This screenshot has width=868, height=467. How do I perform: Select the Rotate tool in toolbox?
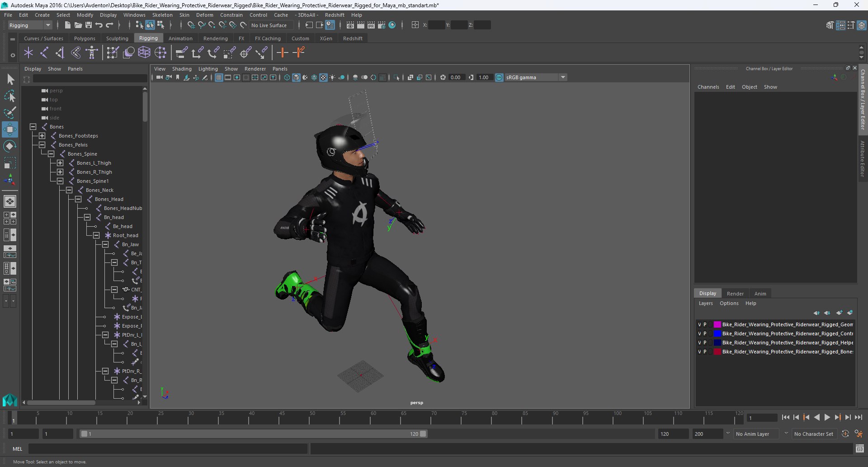pyautogui.click(x=10, y=146)
